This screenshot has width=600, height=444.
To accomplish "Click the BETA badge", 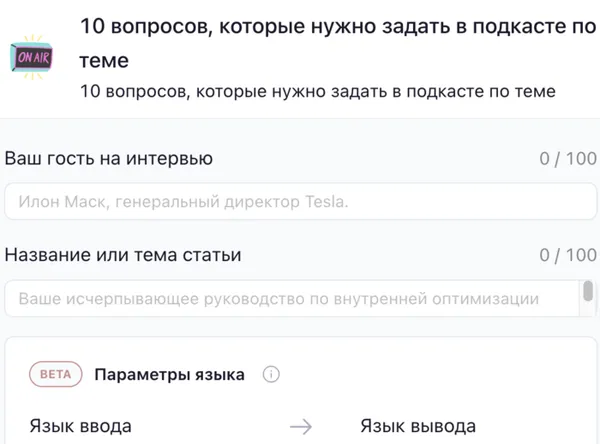I will pyautogui.click(x=55, y=375).
